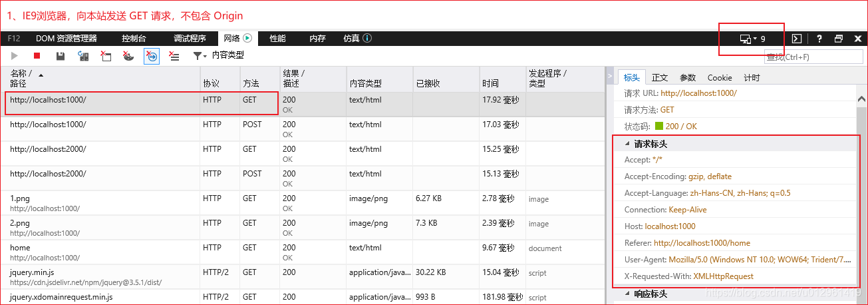Image resolution: width=868 pixels, height=305 pixels.
Task: Open the 内存 tab
Action: 317,39
